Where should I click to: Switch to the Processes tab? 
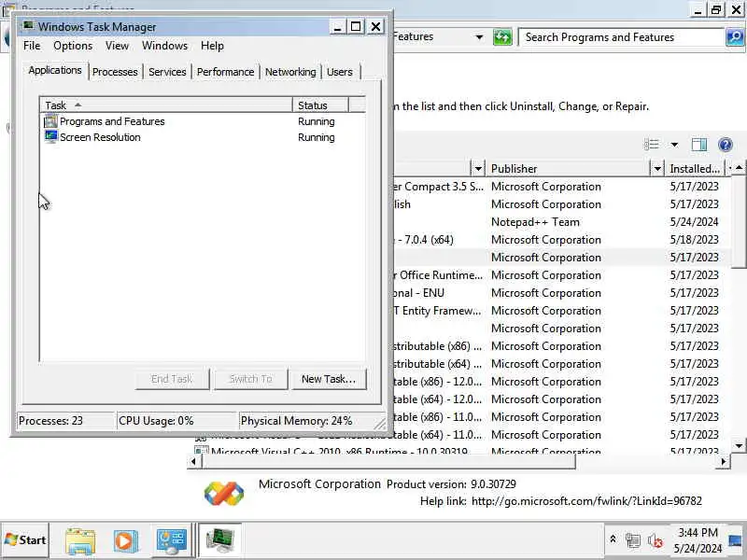click(x=115, y=72)
